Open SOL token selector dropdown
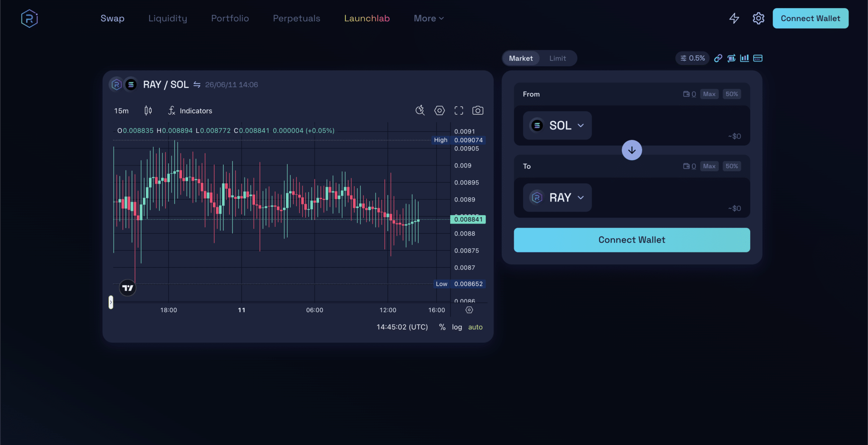 tap(557, 125)
